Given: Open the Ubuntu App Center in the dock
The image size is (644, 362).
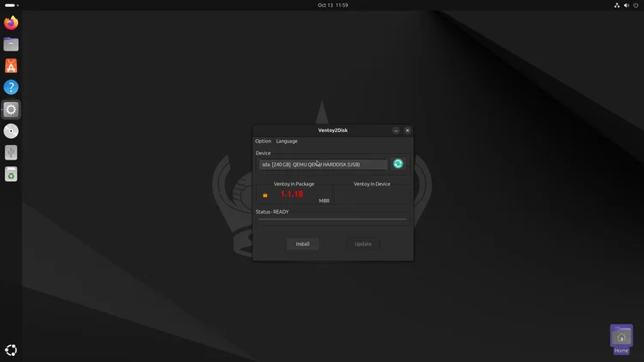Looking at the screenshot, I should (11, 66).
